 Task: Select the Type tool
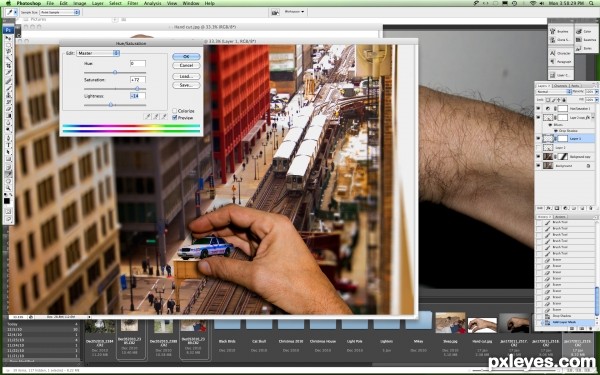[8, 145]
